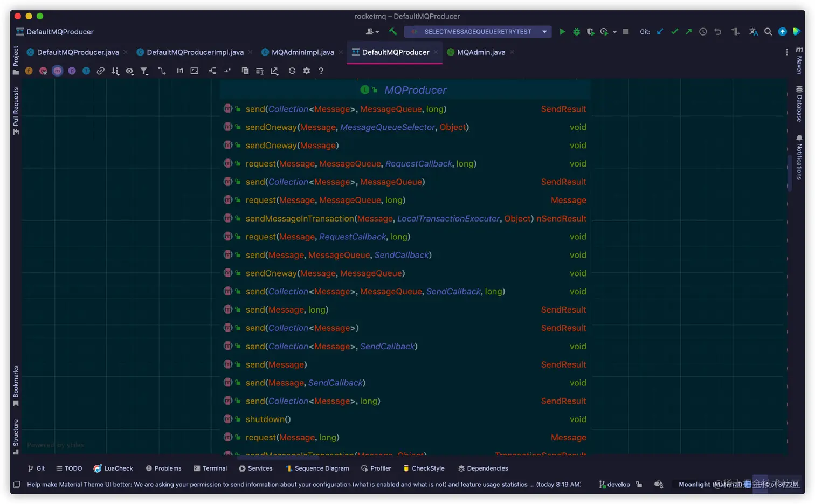This screenshot has width=815, height=504.
Task: Open editor tabs more options menu
Action: [x=787, y=52]
